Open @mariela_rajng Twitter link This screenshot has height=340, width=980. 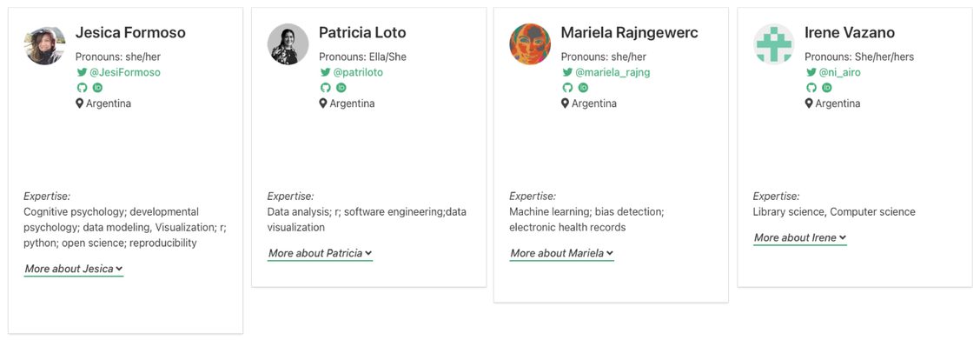click(x=606, y=72)
